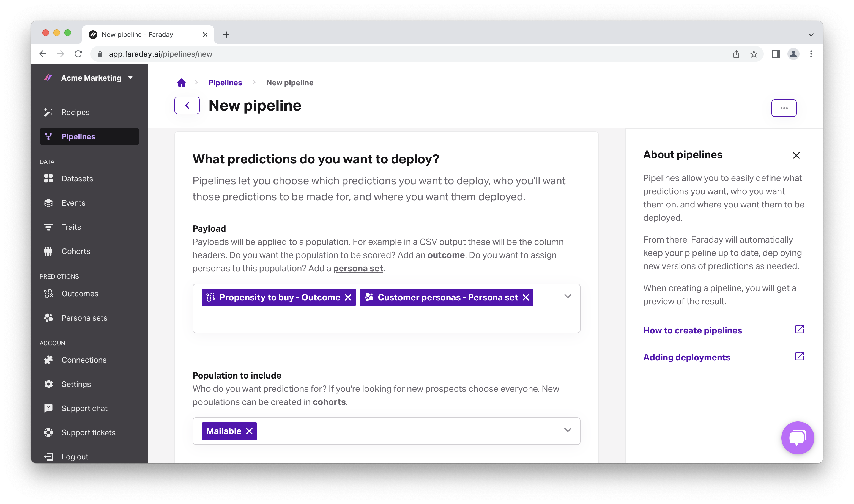Follow the outcome link in Payload description

(446, 255)
